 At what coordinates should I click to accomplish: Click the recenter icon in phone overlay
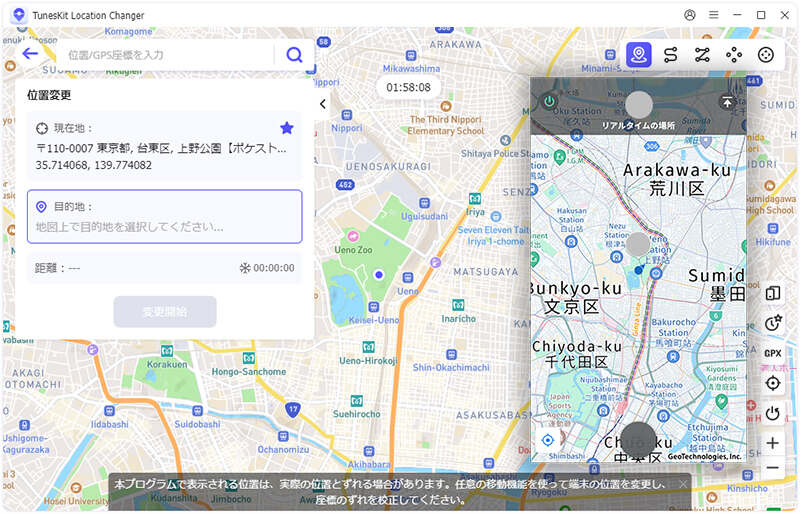pyautogui.click(x=547, y=439)
